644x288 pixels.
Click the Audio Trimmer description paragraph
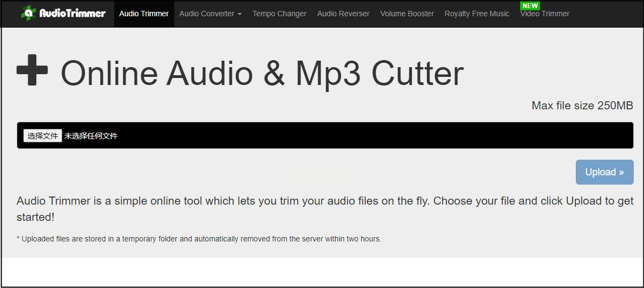(325, 209)
